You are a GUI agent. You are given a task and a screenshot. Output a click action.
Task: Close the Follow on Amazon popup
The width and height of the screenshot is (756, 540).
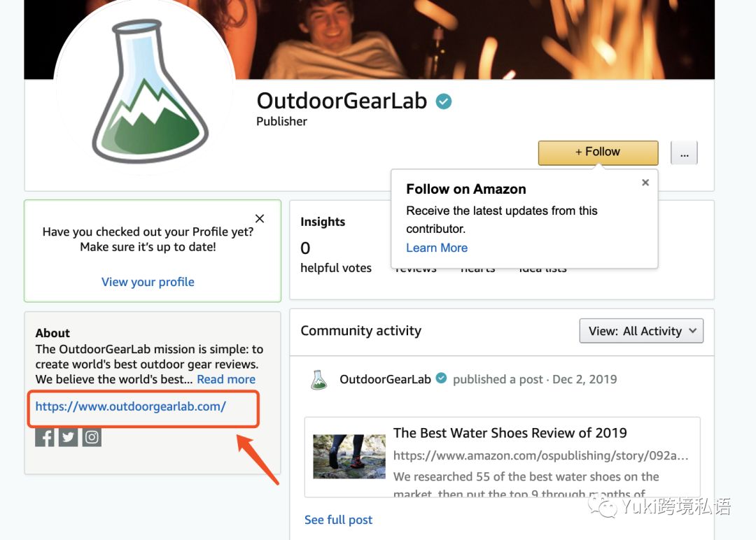[x=645, y=183]
